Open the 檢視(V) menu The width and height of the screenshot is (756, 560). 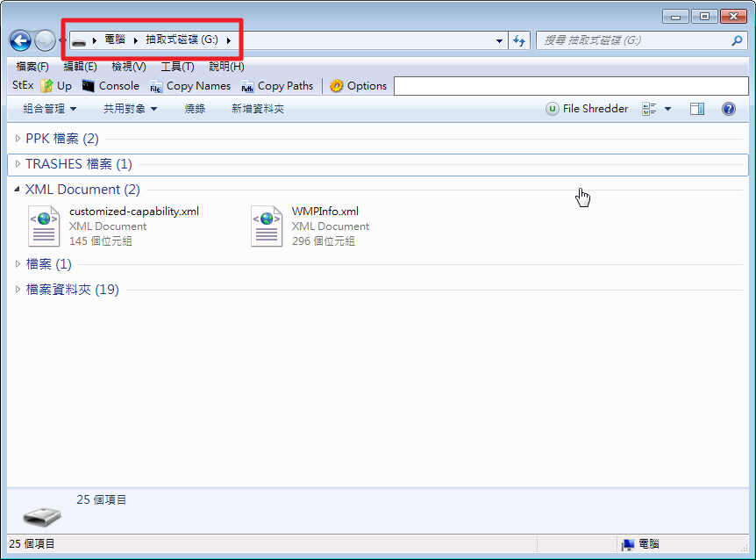coord(128,67)
